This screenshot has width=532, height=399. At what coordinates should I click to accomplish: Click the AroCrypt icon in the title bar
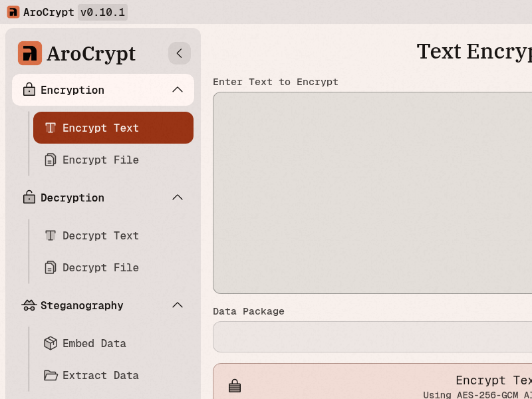pos(13,12)
